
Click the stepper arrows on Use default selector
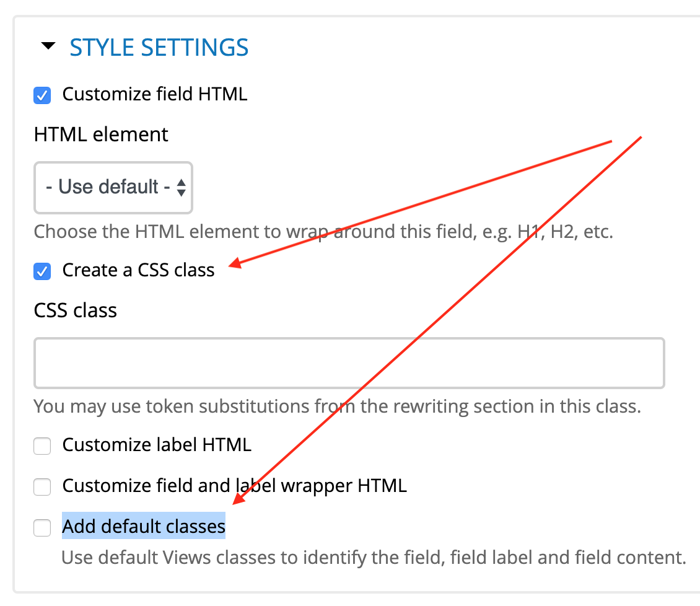click(x=180, y=188)
